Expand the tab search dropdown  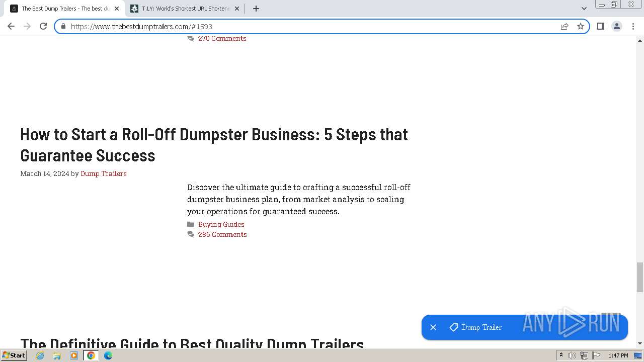pos(584,9)
